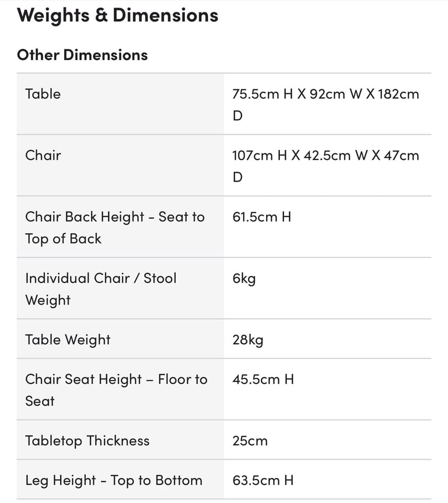
Task: Select the 61.5cm H value
Action: [x=262, y=217]
